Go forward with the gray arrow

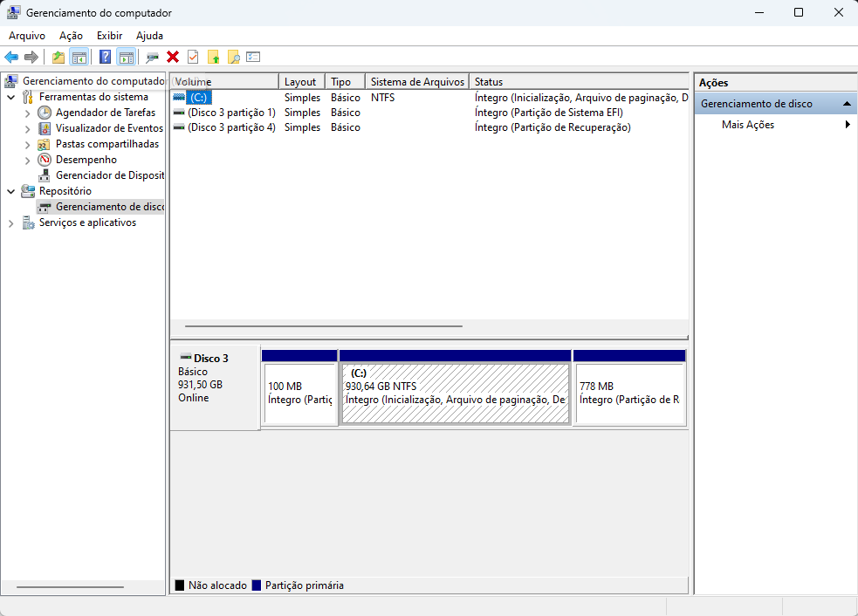pyautogui.click(x=31, y=57)
